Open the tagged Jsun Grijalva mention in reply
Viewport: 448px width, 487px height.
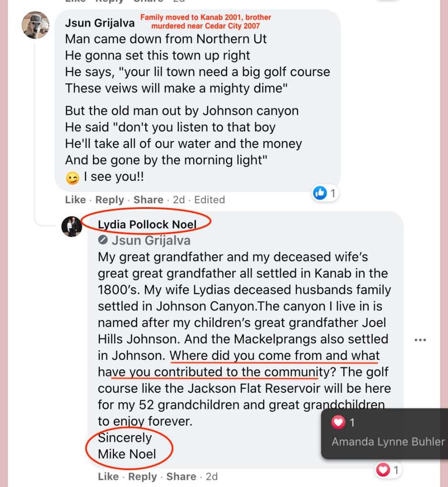click(x=151, y=240)
